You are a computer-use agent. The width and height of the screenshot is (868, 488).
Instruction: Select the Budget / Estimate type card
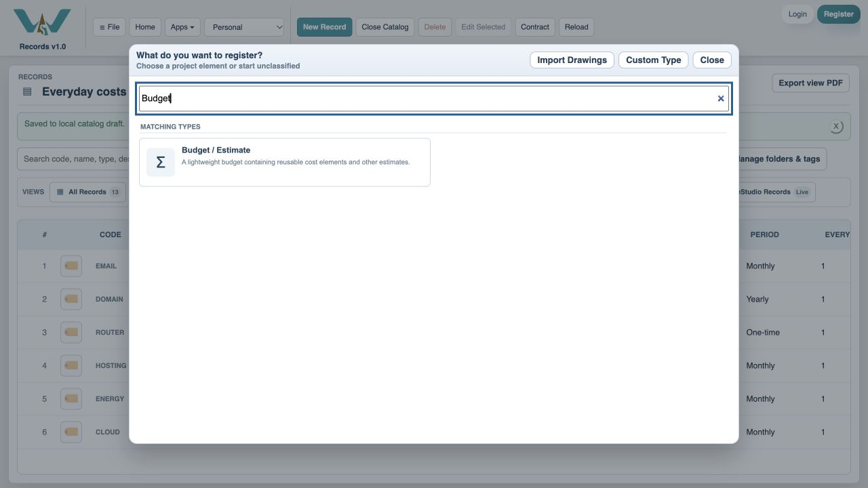[285, 162]
